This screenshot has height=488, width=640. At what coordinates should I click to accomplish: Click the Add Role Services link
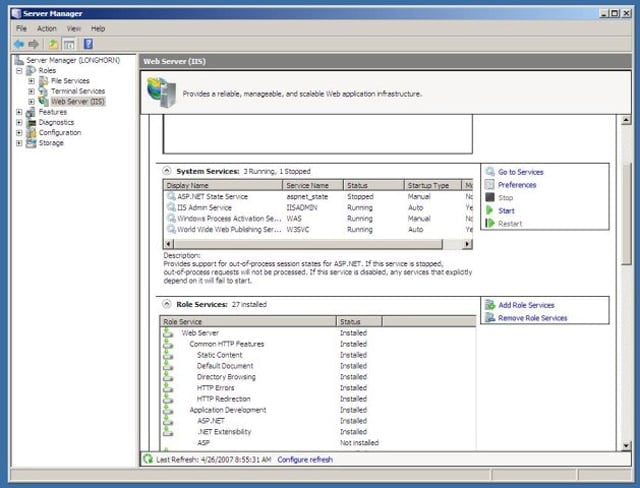526,305
